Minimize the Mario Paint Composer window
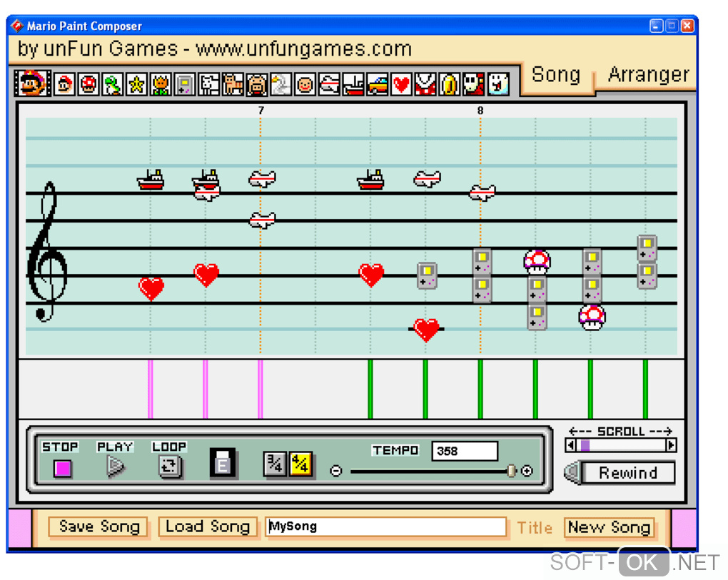728x580 pixels. pyautogui.click(x=656, y=26)
